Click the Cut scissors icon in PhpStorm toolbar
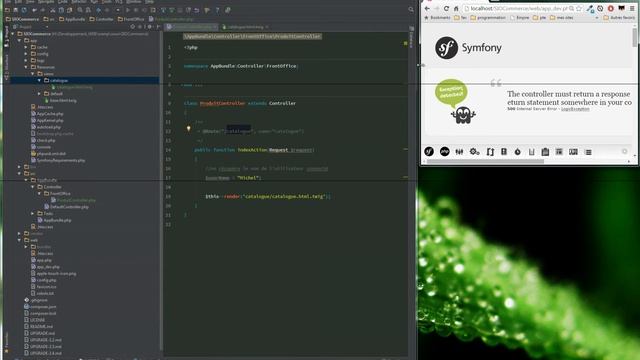 (x=53, y=10)
